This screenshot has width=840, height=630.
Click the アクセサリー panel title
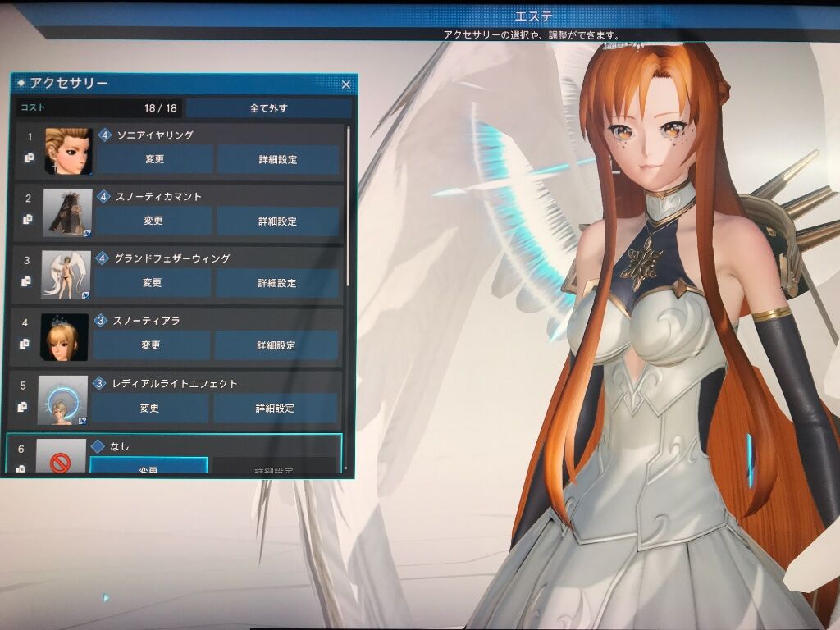pyautogui.click(x=69, y=83)
